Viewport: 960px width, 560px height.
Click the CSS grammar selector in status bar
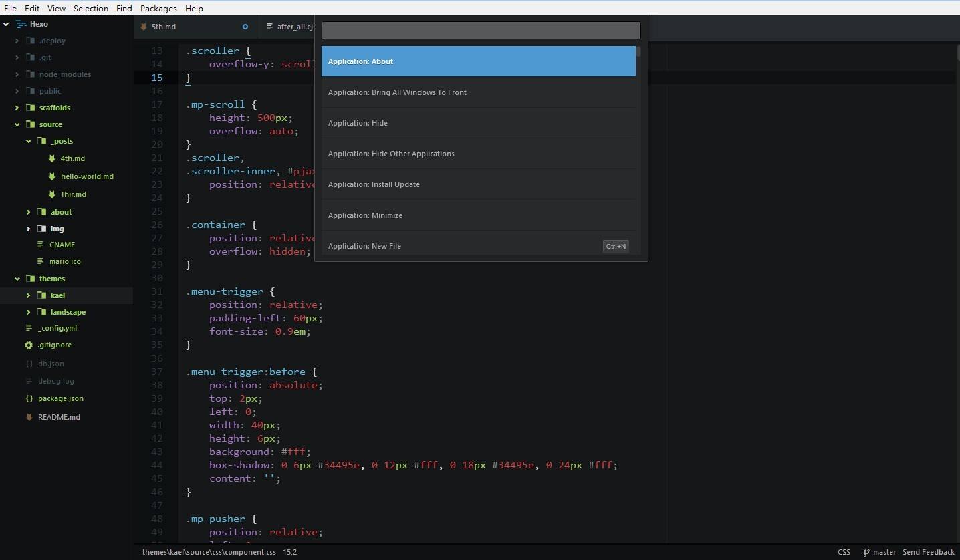[x=844, y=552]
